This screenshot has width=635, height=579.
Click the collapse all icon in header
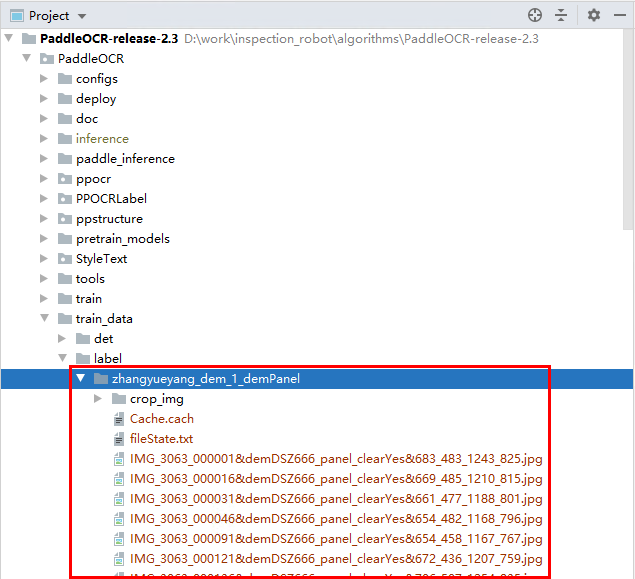[561, 15]
